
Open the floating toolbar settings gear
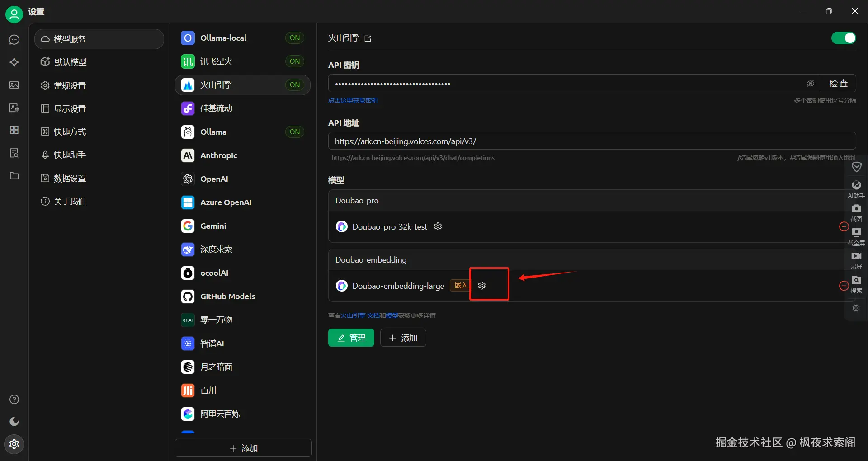(856, 308)
